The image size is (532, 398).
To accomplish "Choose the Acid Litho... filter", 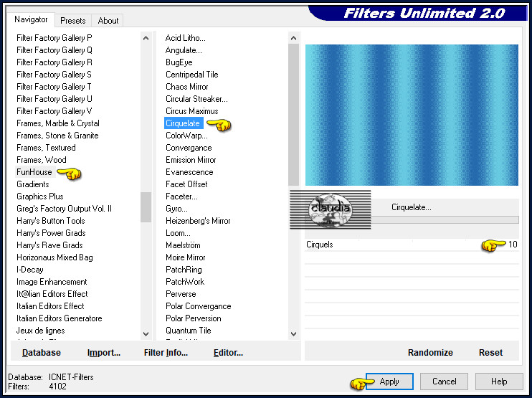I will tap(185, 38).
